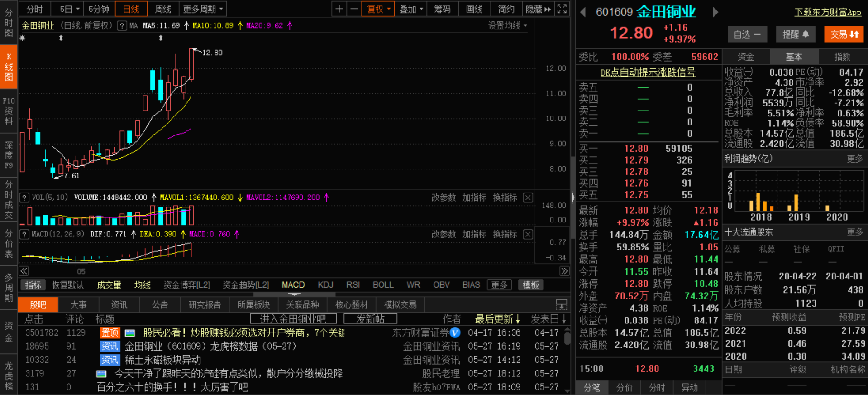Expand the 隐藏 panel toggle arrows
This screenshot has width=868, height=395.
538,9
